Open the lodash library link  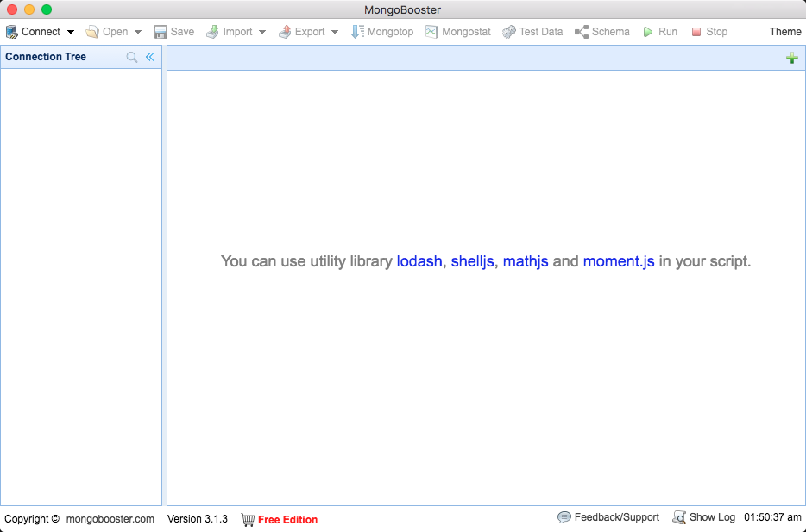click(x=419, y=261)
